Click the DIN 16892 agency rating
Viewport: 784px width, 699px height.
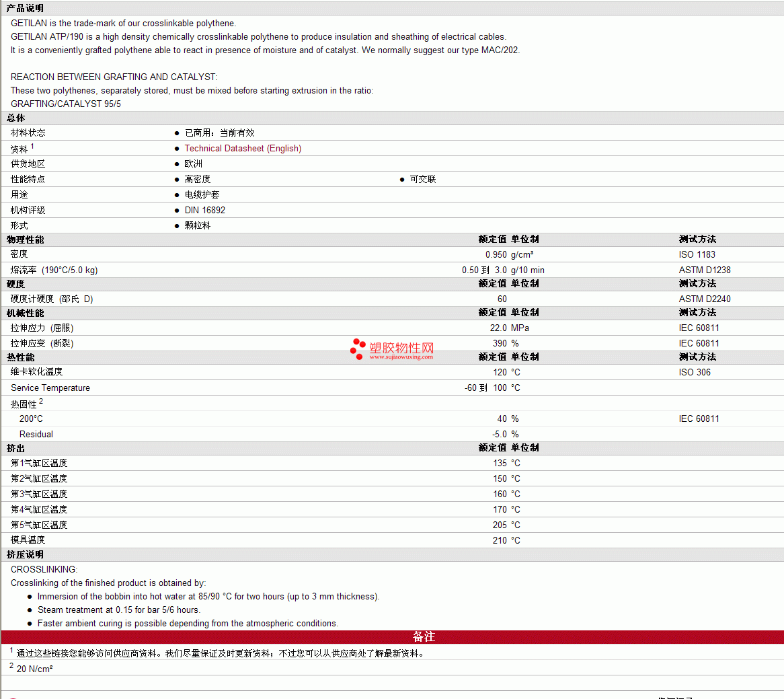click(205, 211)
